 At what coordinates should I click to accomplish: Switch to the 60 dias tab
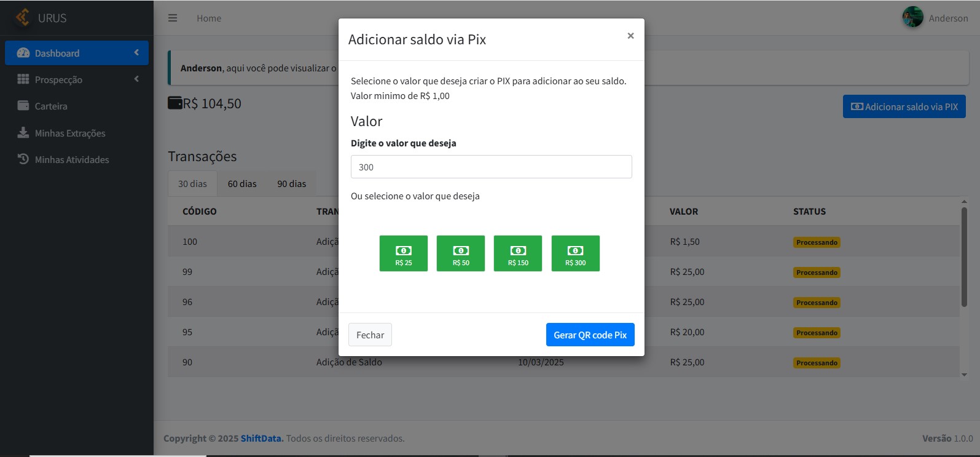pyautogui.click(x=242, y=184)
